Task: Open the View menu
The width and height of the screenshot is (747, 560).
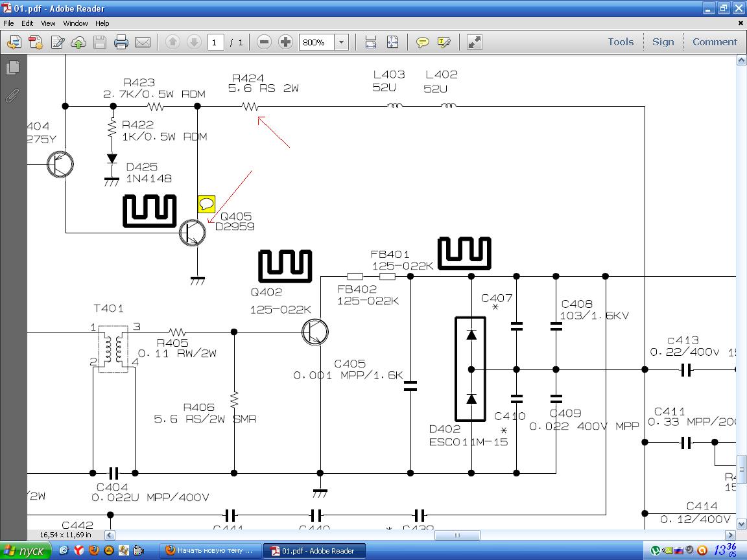Action: click(48, 23)
